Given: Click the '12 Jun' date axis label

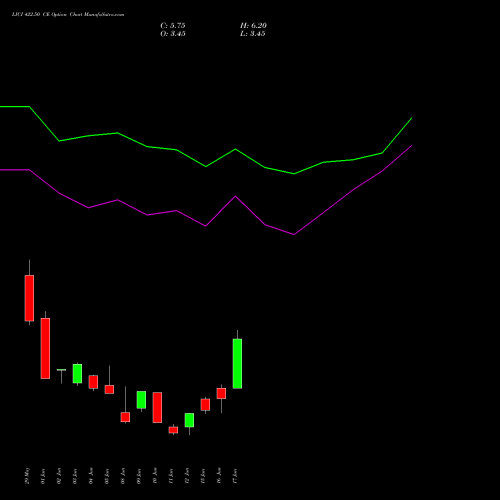Looking at the screenshot, I should coord(187,476).
